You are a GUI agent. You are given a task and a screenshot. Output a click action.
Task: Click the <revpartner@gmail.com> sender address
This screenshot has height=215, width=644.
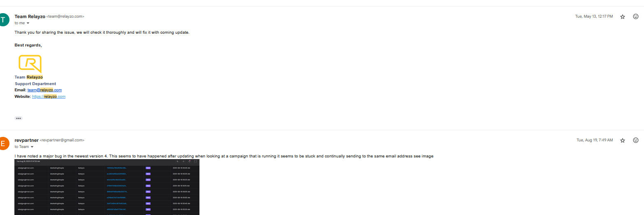pos(62,140)
